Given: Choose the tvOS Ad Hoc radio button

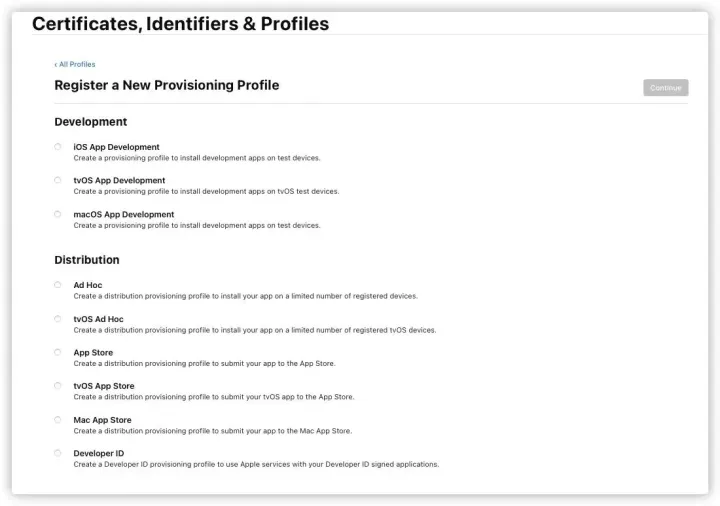Looking at the screenshot, I should click(58, 319).
